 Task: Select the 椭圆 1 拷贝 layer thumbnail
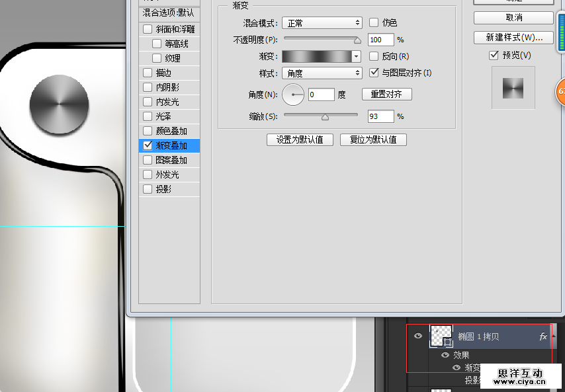click(441, 336)
